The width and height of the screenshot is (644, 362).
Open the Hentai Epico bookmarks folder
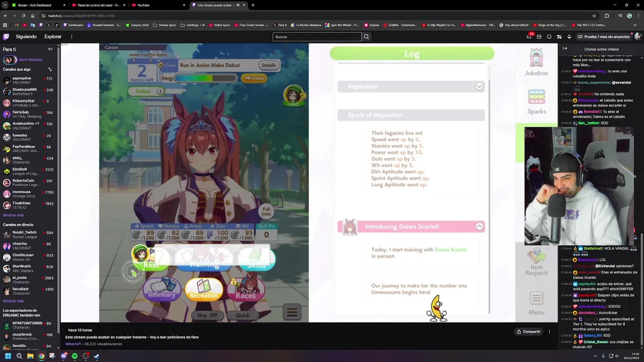165,25
